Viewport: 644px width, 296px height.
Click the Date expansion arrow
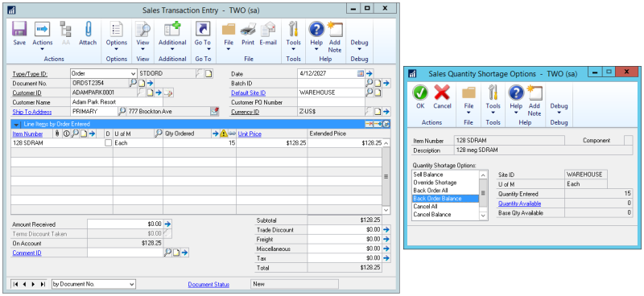pyautogui.click(x=369, y=73)
